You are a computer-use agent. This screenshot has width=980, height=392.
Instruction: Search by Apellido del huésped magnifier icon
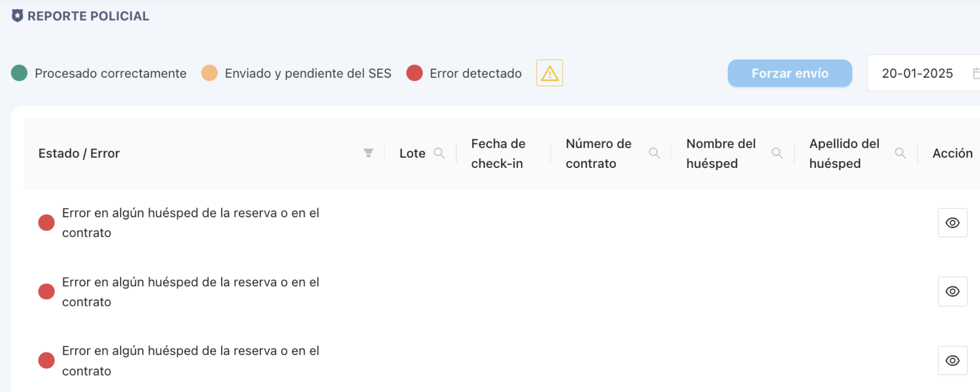click(900, 153)
